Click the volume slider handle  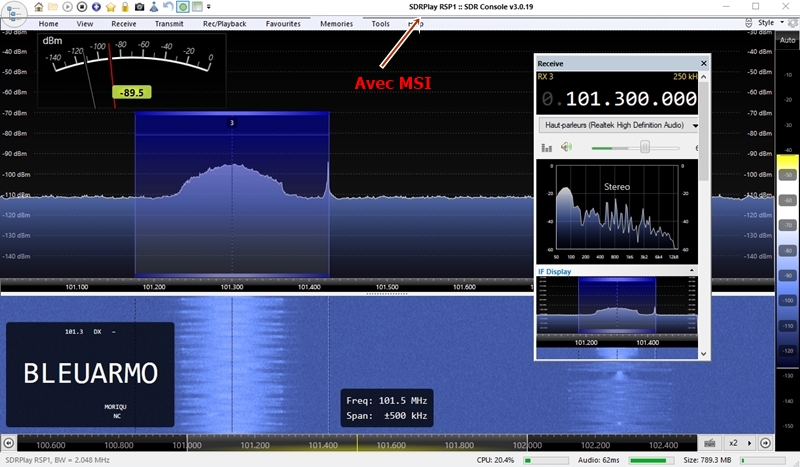click(x=645, y=148)
